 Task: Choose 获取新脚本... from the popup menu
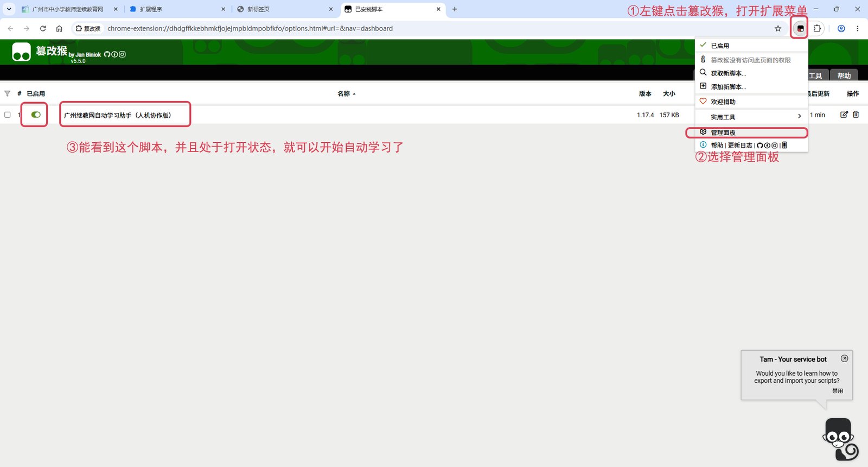751,73
